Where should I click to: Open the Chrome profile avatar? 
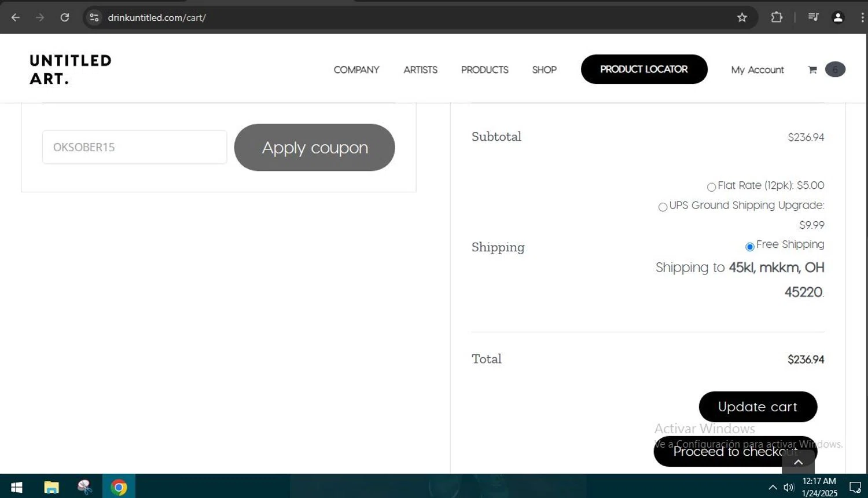pyautogui.click(x=837, y=17)
